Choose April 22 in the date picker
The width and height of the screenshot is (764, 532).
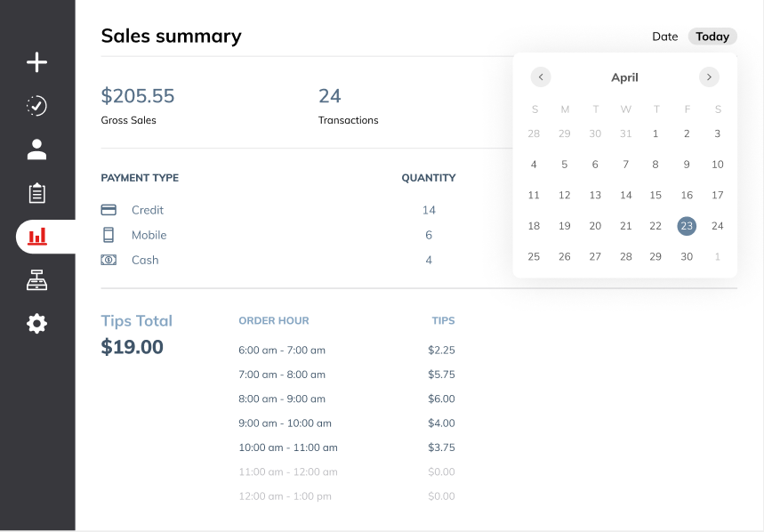(655, 226)
